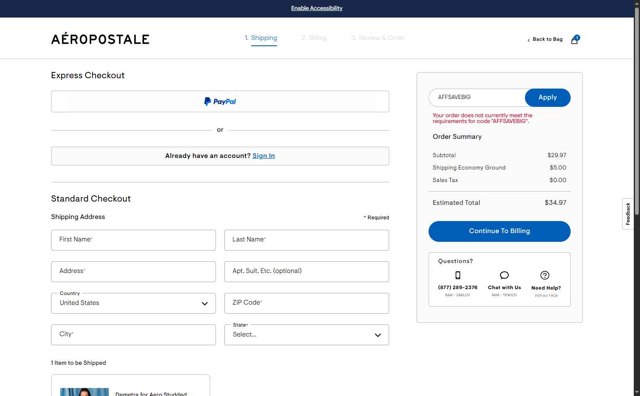Viewport: 640px width, 396px height.
Task: Open the shopping bag icon
Action: pyautogui.click(x=575, y=40)
